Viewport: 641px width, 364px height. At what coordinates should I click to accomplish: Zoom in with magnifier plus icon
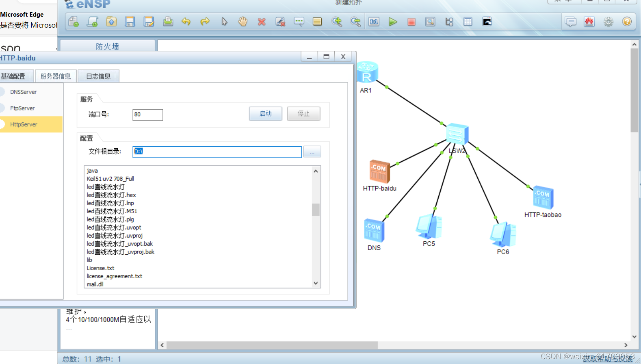[x=337, y=22]
